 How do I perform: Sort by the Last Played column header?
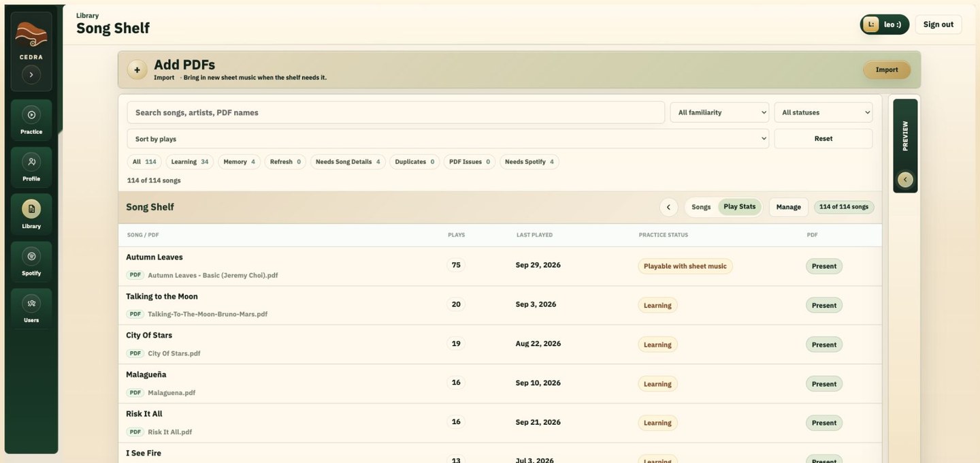point(534,235)
